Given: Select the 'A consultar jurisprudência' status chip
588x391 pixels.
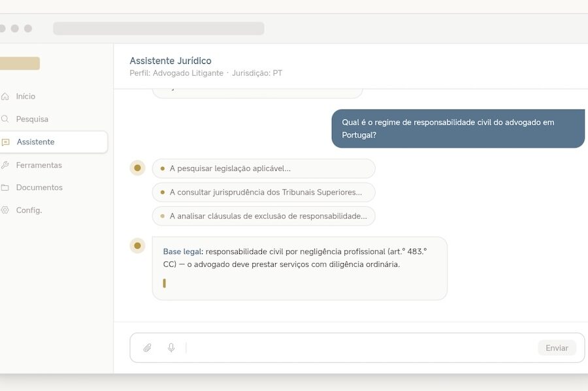Looking at the screenshot, I should [263, 193].
